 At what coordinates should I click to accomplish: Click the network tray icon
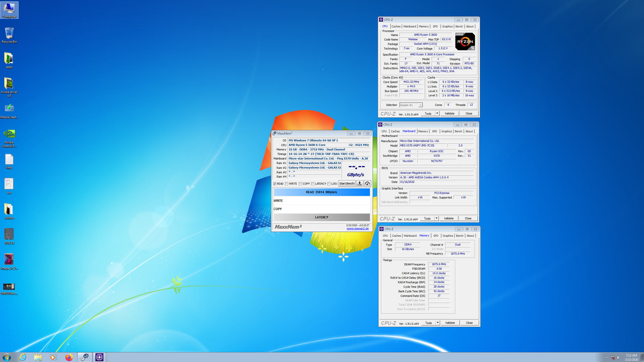(613, 357)
